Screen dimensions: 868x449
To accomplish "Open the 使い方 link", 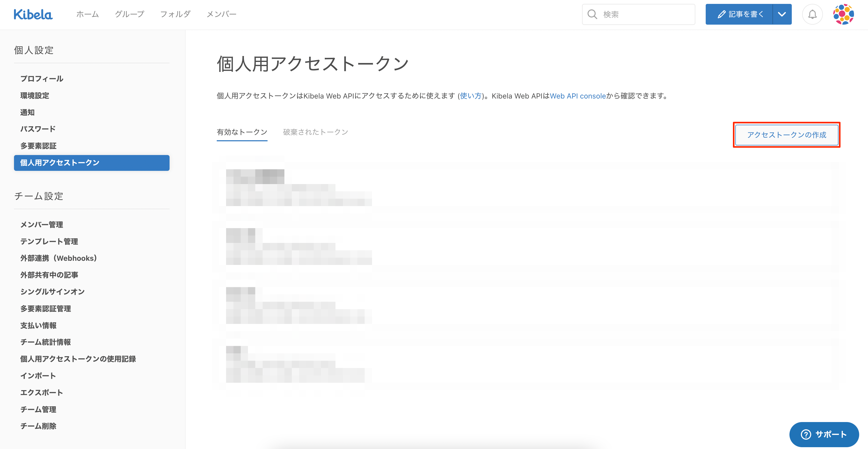I will 470,96.
